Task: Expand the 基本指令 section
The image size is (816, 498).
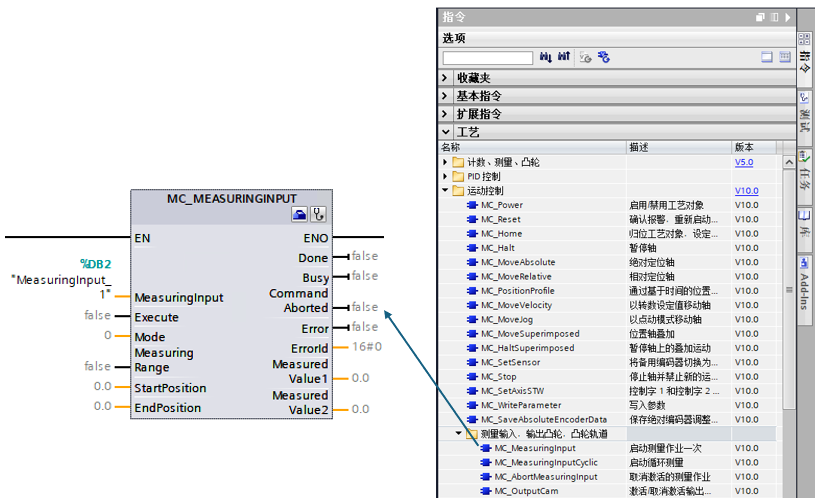Action: 445,96
